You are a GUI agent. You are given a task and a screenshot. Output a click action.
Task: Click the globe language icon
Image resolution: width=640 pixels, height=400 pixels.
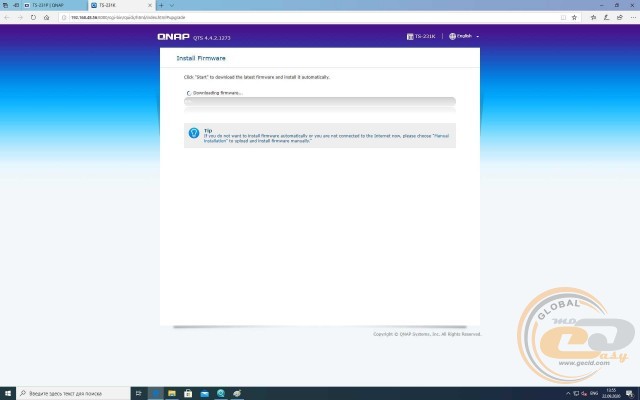coord(452,36)
